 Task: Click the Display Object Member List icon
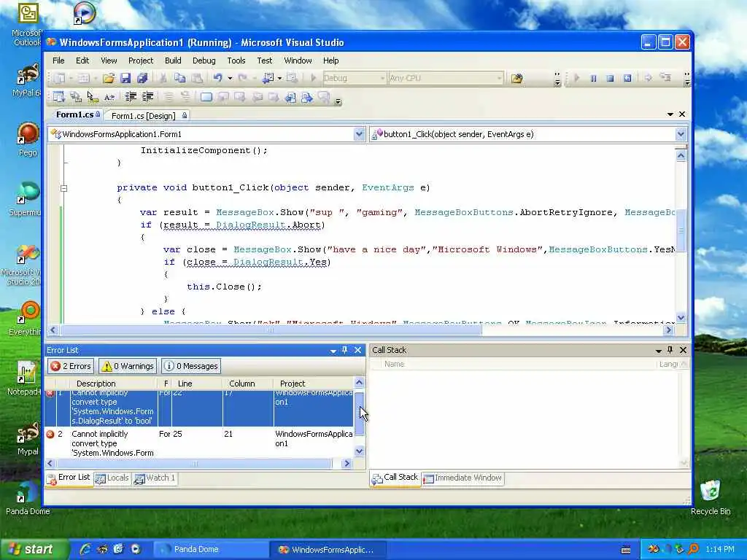point(59,97)
